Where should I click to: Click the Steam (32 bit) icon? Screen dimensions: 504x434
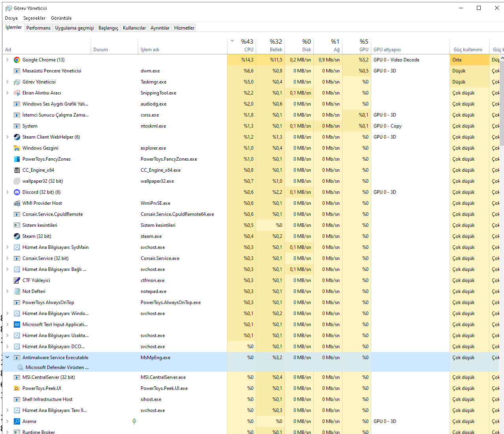17,236
